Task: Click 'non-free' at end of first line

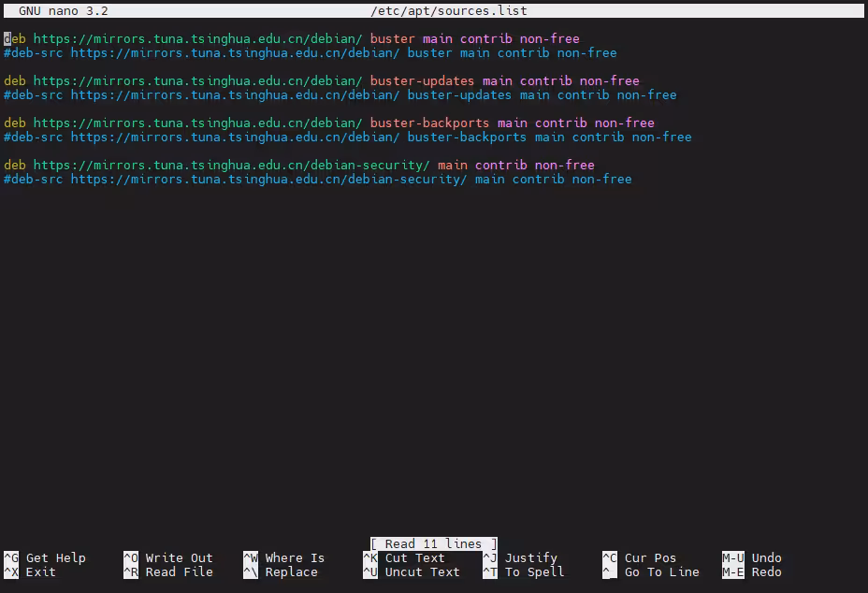Action: pos(550,38)
